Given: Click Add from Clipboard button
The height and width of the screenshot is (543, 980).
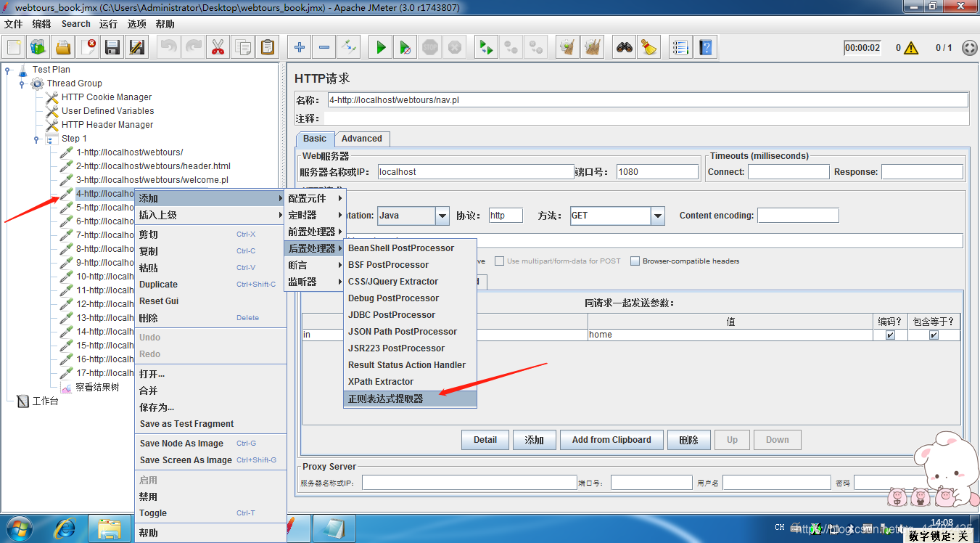Looking at the screenshot, I should click(x=612, y=440).
